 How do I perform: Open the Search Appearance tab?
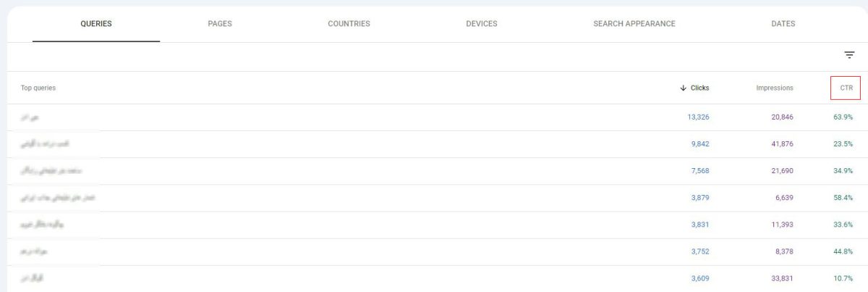coord(634,24)
